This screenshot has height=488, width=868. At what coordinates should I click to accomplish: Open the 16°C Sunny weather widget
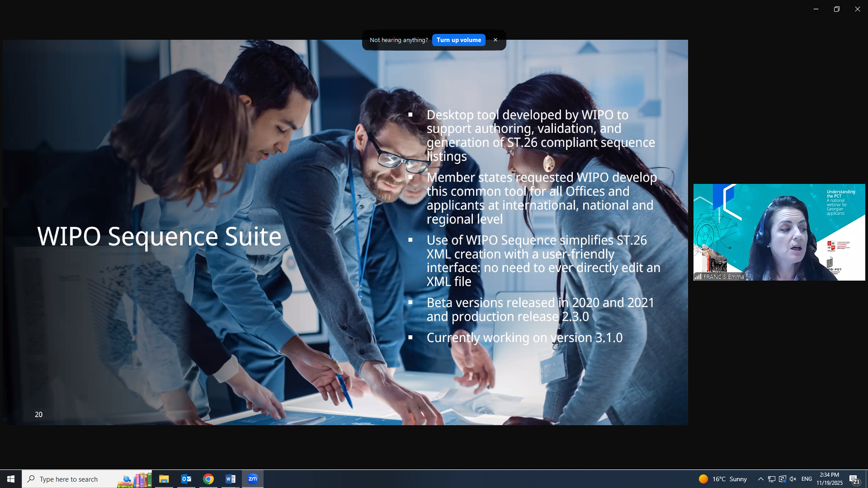point(722,479)
